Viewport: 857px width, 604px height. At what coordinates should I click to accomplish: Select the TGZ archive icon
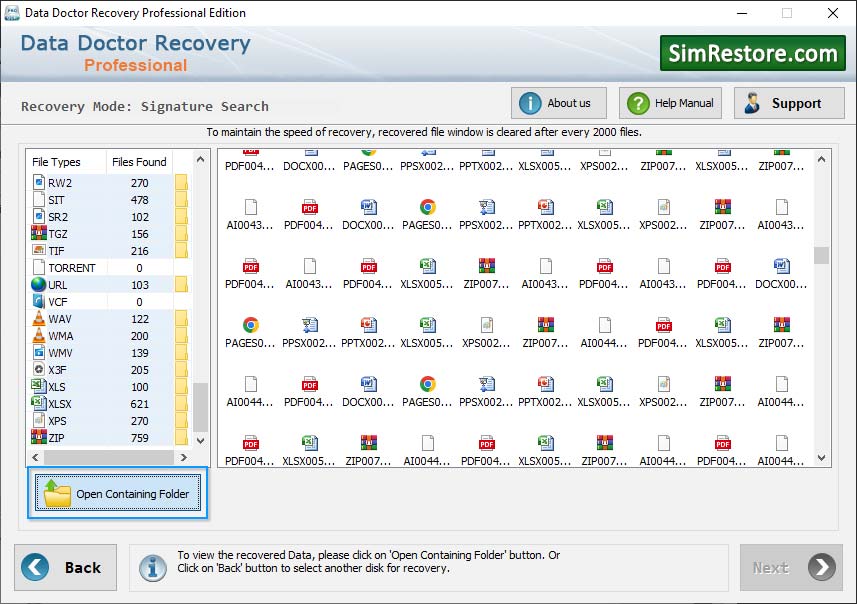pyautogui.click(x=39, y=233)
